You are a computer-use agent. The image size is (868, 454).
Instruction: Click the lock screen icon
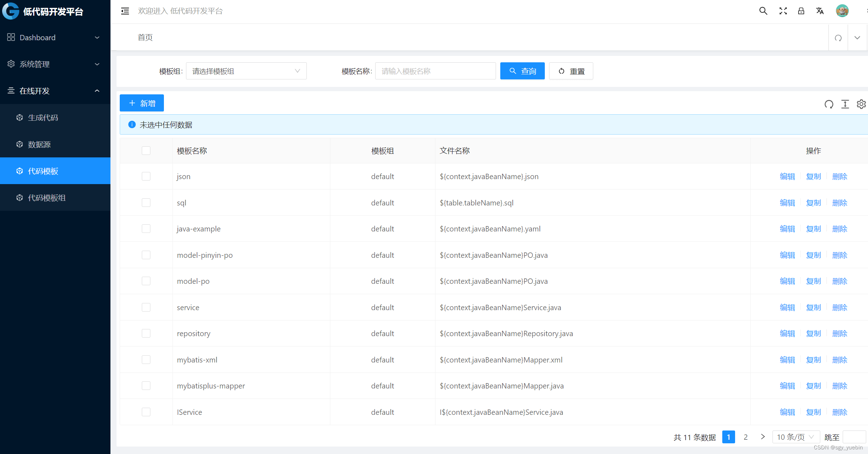click(x=801, y=11)
